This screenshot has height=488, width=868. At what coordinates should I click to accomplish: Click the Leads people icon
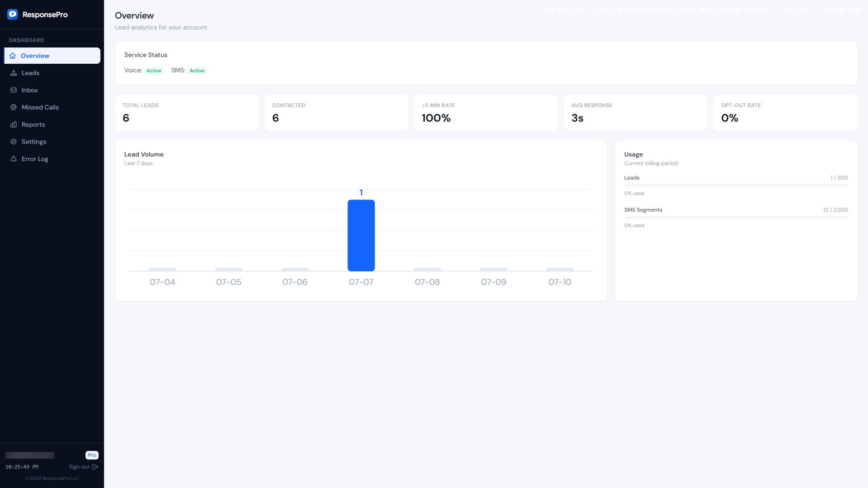click(x=14, y=73)
